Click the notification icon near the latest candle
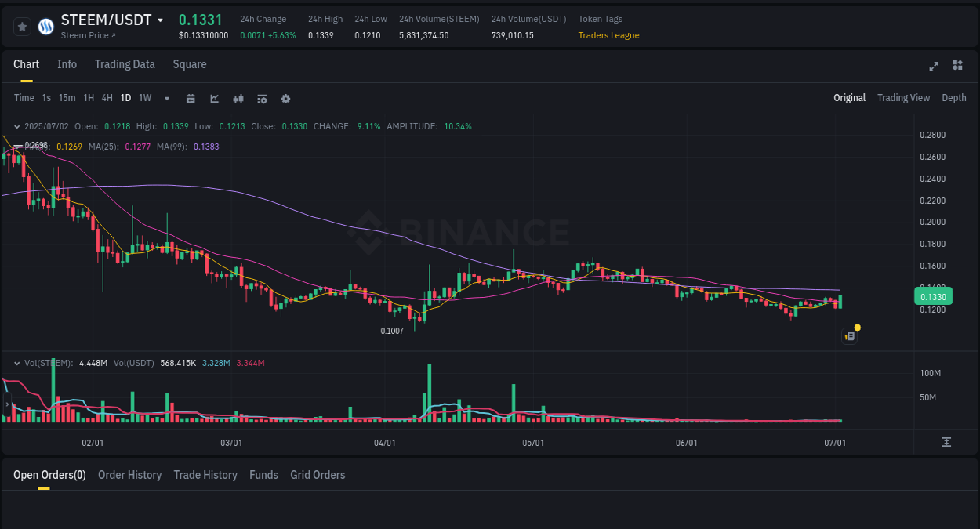Image resolution: width=980 pixels, height=529 pixels. 850,335
